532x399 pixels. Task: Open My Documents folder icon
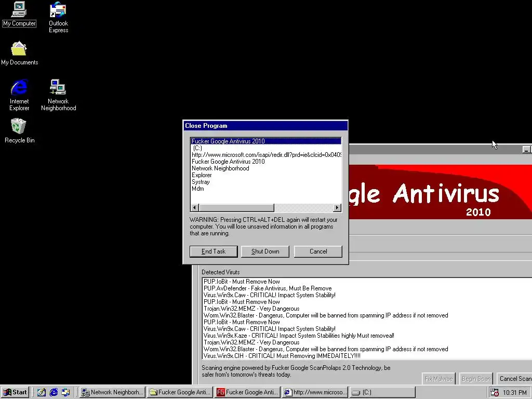click(x=19, y=54)
